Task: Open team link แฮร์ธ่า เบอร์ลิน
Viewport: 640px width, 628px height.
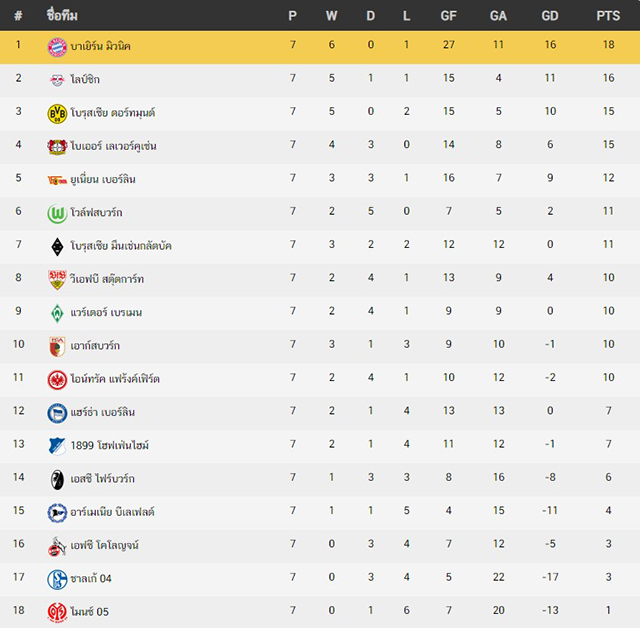Action: tap(102, 412)
